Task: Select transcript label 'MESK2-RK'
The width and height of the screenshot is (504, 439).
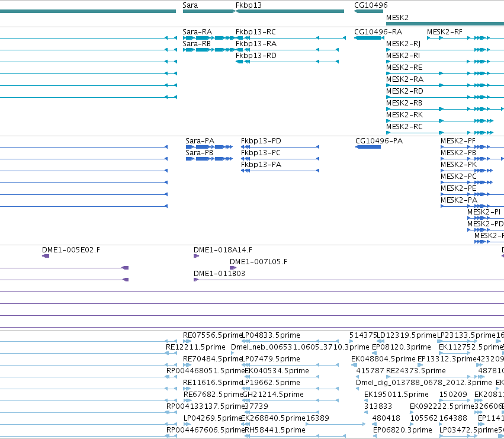Action: click(405, 115)
